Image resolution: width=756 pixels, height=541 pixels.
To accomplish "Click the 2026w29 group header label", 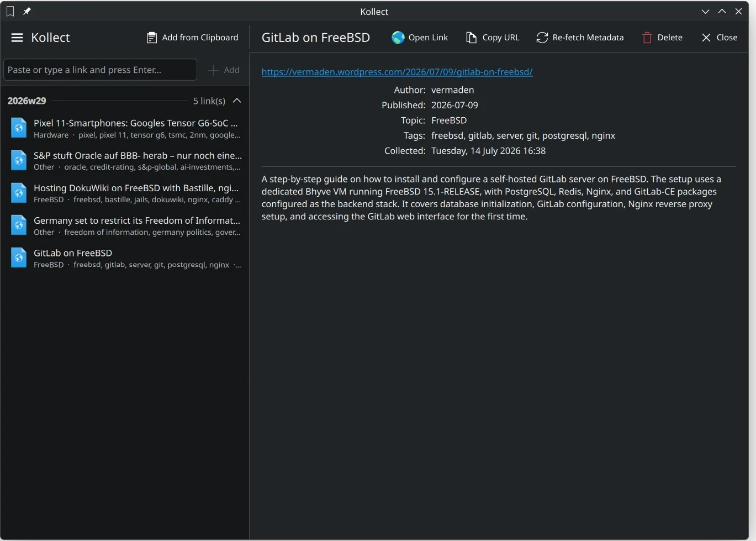I will point(27,101).
